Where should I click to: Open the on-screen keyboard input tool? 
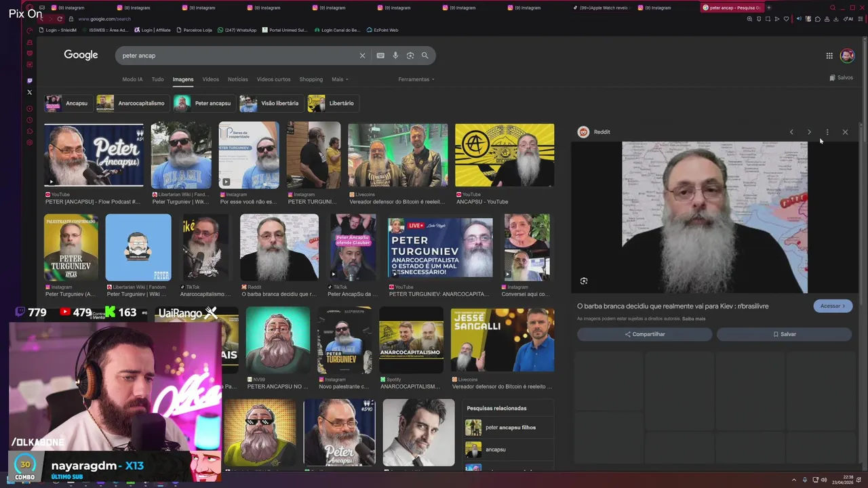380,56
